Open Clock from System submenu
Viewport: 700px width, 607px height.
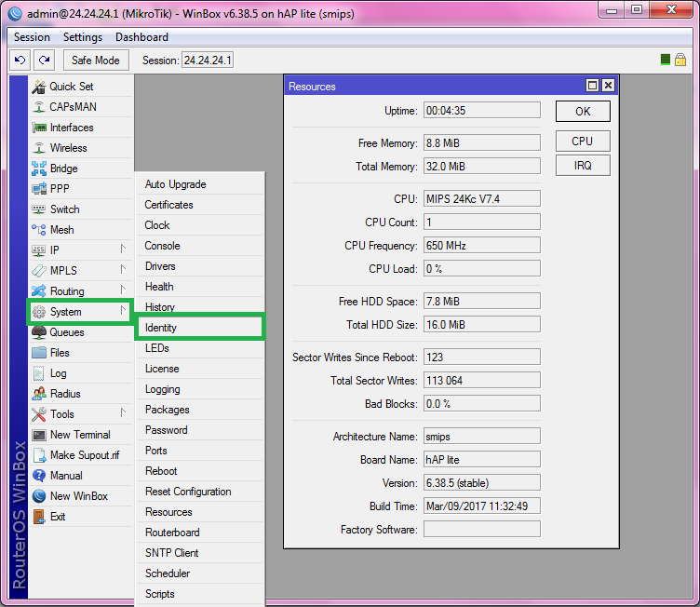click(199, 225)
